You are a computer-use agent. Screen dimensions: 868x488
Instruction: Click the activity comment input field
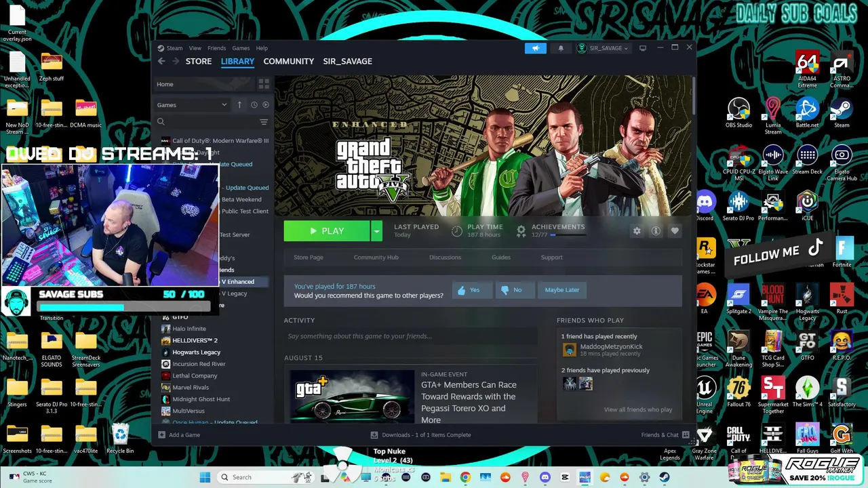[x=410, y=336]
